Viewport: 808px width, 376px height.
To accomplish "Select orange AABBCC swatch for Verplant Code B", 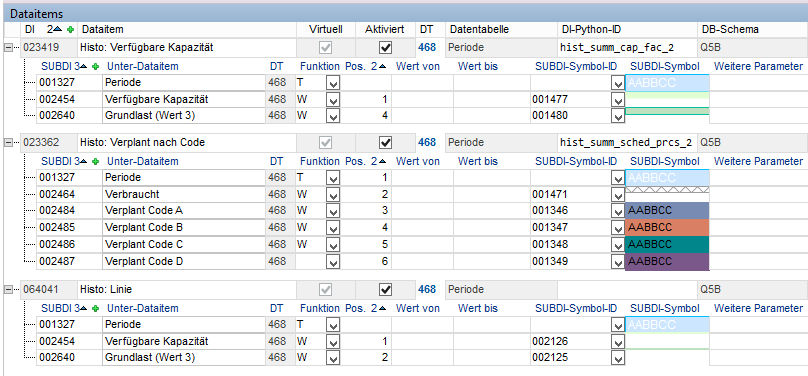I will (667, 227).
